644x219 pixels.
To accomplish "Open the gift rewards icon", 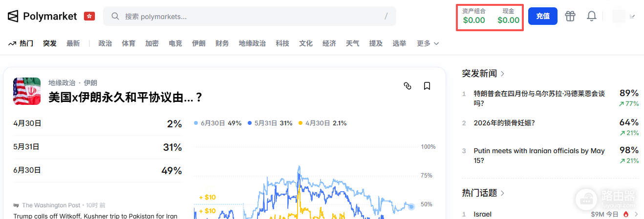I will pos(570,16).
